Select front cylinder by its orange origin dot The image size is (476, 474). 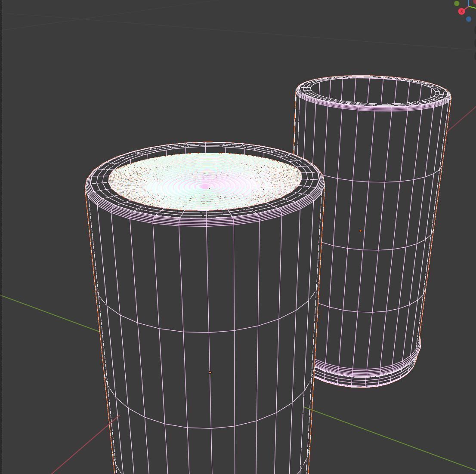click(x=210, y=372)
